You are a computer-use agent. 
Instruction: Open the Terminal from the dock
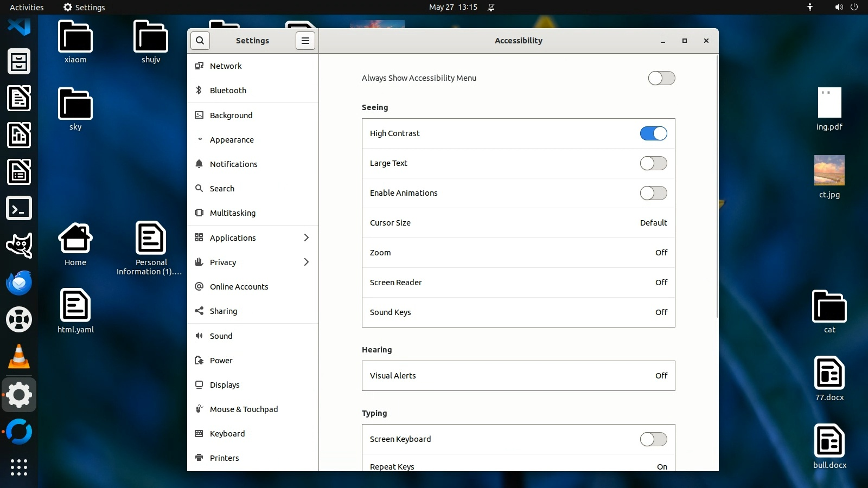point(19,209)
